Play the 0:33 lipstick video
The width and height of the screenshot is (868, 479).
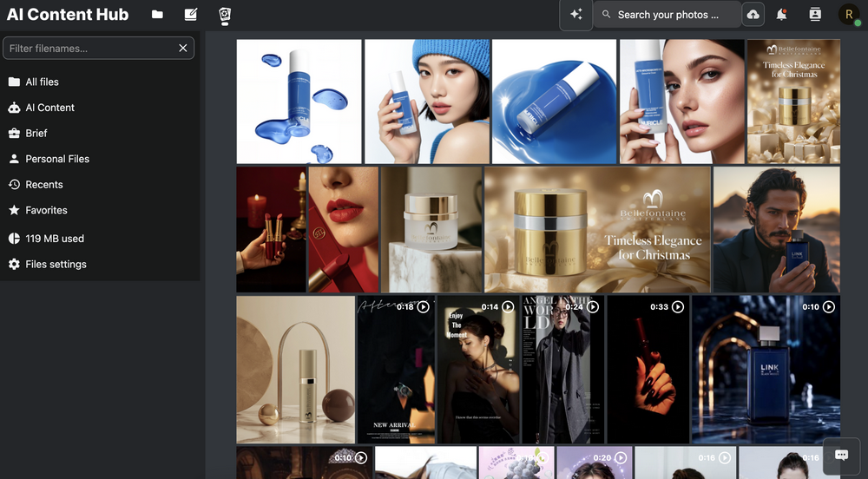[648, 370]
